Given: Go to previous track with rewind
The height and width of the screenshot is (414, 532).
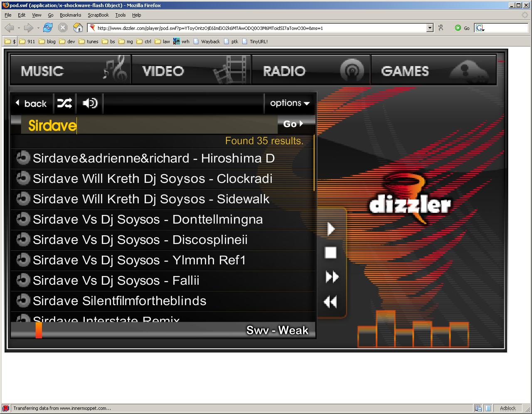Looking at the screenshot, I should tap(330, 302).
